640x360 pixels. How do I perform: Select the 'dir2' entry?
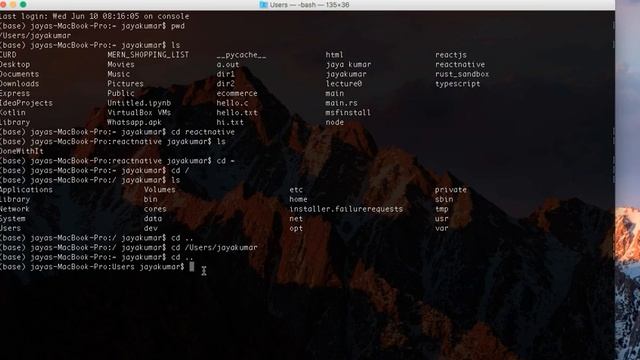[225, 84]
